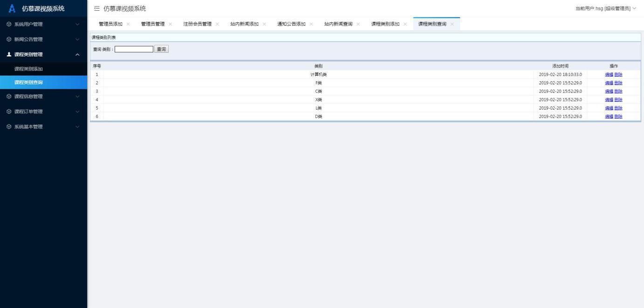Edit the F类 row

[x=609, y=83]
